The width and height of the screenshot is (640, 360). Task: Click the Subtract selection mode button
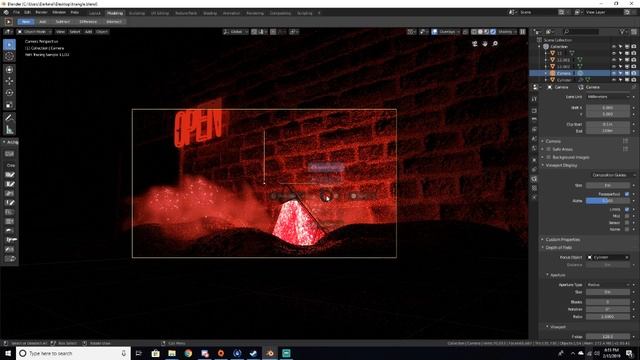click(62, 22)
